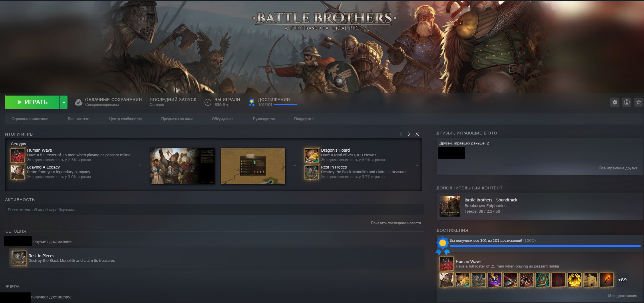Add game to favorites with star icon
This screenshot has height=303, width=644.
point(639,102)
